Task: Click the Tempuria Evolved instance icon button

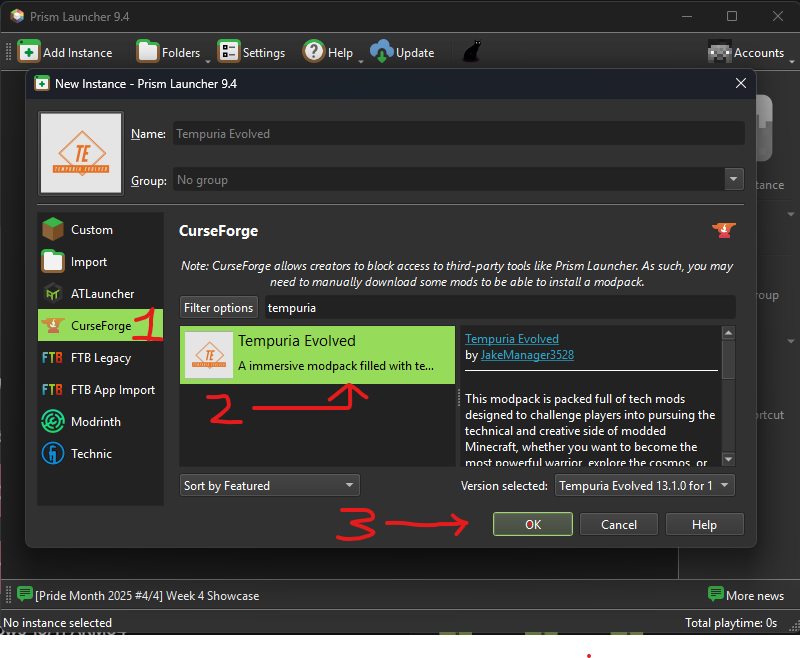Action: 81,153
